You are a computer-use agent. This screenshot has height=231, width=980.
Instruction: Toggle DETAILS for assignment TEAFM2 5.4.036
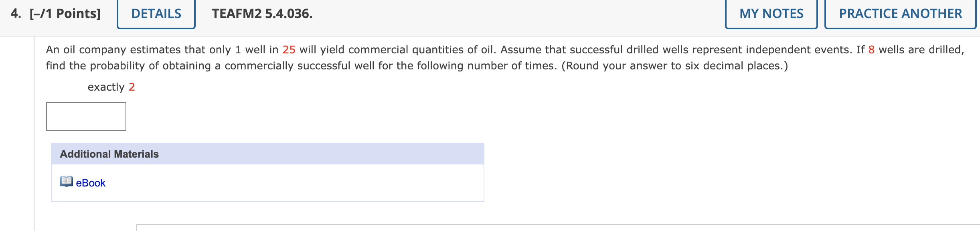[x=156, y=14]
